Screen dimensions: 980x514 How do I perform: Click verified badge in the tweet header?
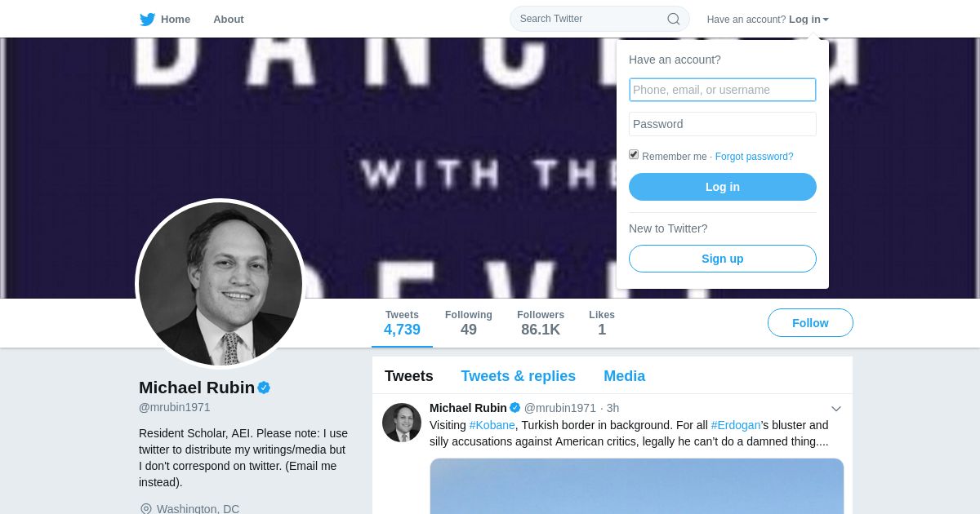coord(515,408)
